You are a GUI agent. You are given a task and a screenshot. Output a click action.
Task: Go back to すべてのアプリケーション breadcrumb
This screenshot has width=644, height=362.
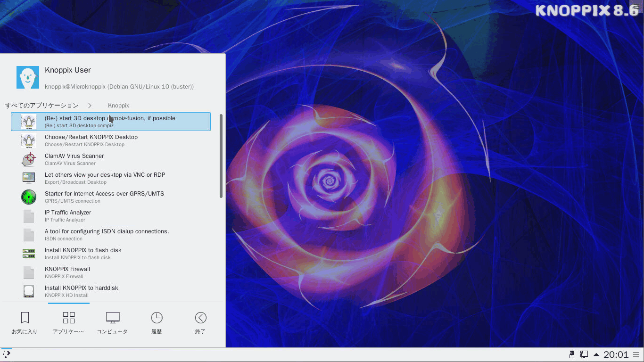click(42, 106)
